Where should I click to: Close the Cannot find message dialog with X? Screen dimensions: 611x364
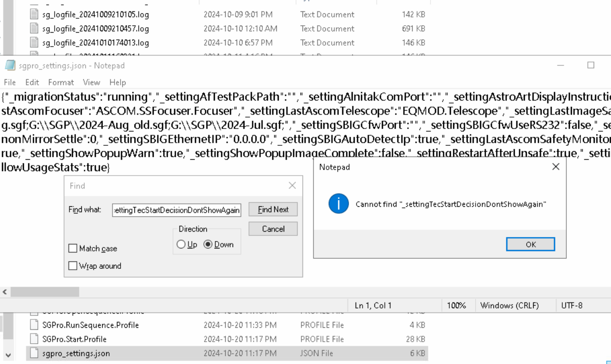pos(555,167)
